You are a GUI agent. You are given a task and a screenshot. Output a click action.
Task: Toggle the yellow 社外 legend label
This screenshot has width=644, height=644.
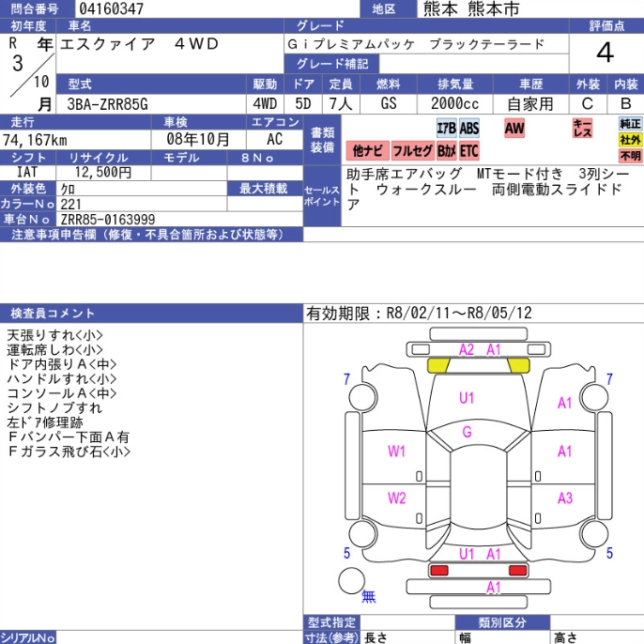pyautogui.click(x=630, y=140)
